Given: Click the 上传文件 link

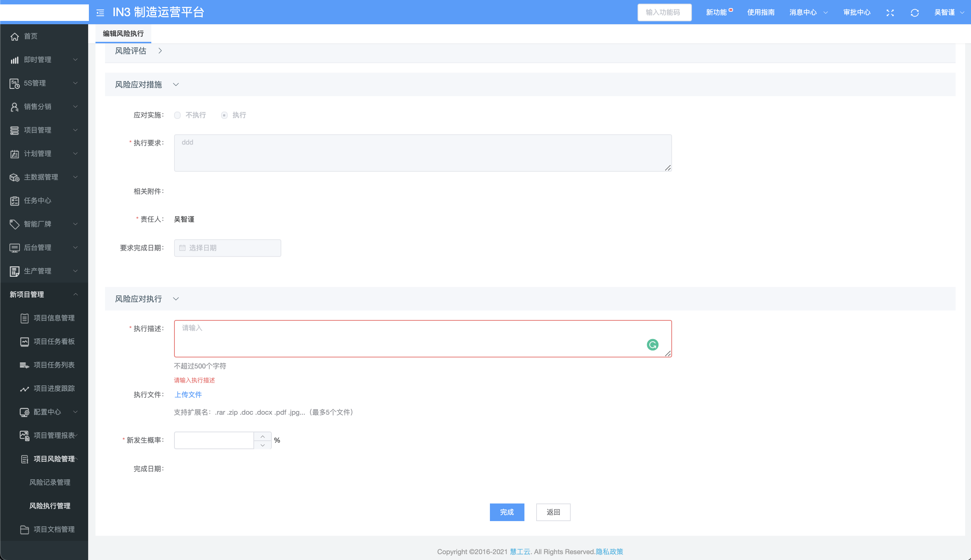Looking at the screenshot, I should [188, 394].
